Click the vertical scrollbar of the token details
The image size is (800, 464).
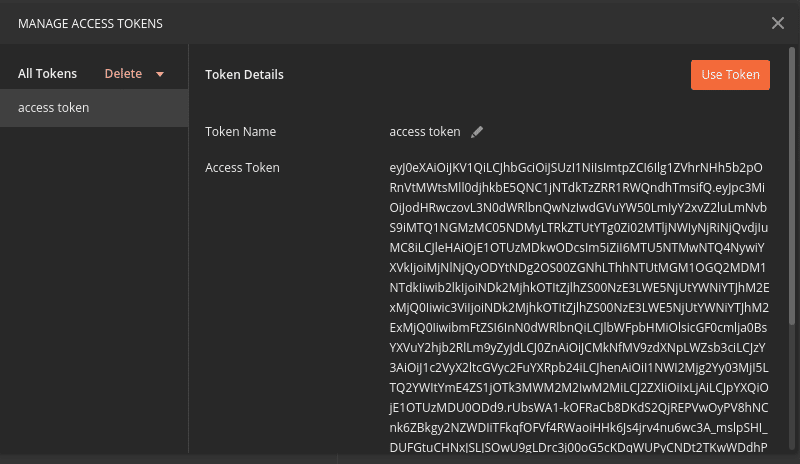pyautogui.click(x=791, y=186)
